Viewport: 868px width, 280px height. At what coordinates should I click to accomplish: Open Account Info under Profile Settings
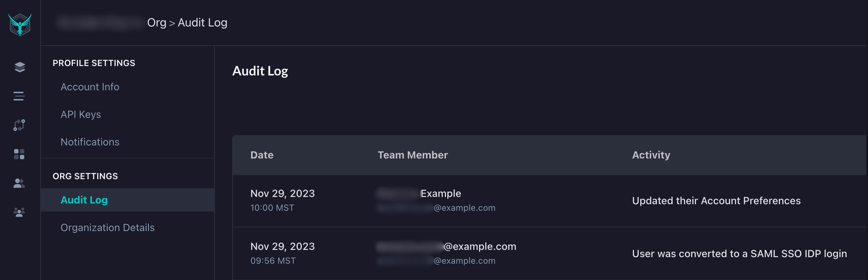[90, 87]
